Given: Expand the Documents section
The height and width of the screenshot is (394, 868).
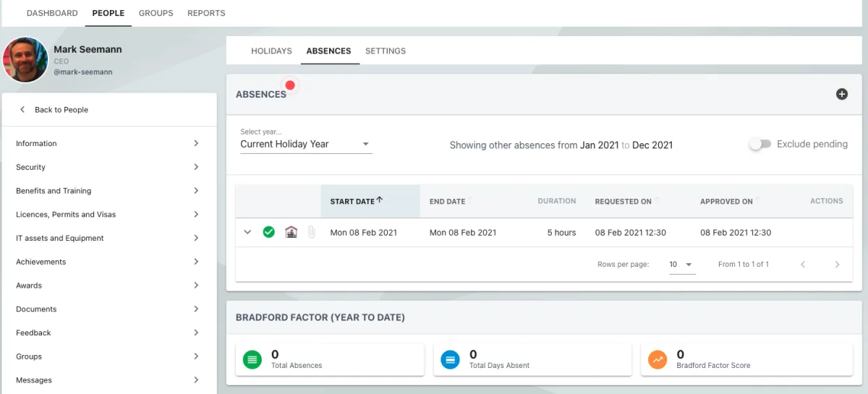Looking at the screenshot, I should pyautogui.click(x=108, y=309).
